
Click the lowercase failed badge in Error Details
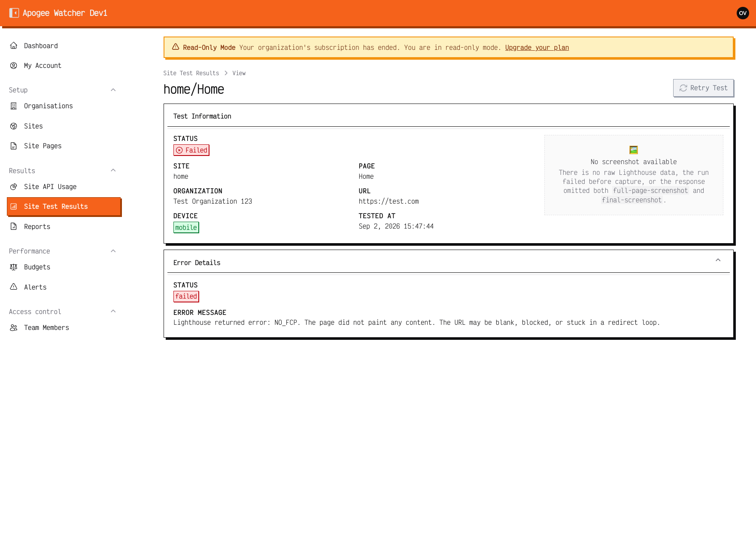pyautogui.click(x=186, y=296)
